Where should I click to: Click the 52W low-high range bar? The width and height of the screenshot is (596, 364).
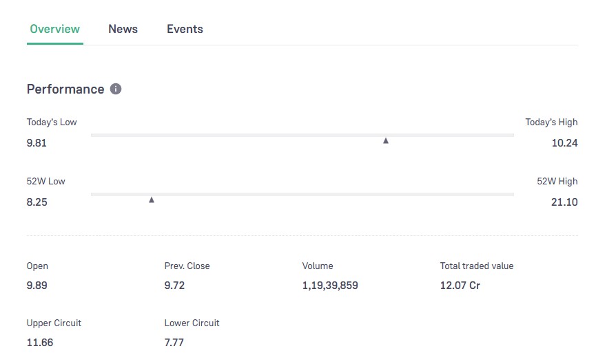302,194
